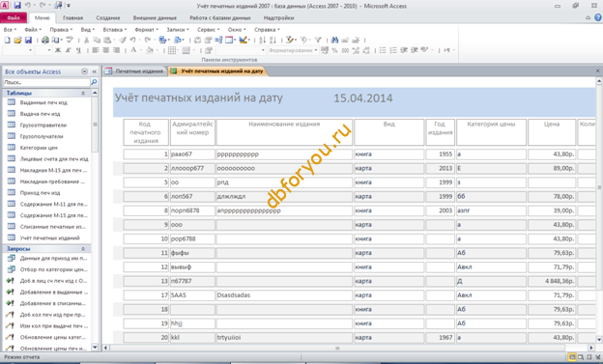Open Quick Access Toolbar customize arrow

click(69, 6)
